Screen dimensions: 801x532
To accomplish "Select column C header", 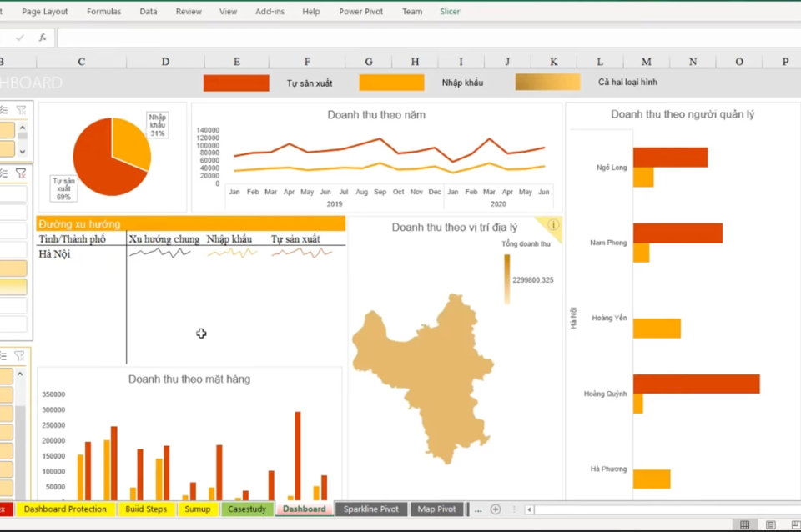I will (x=81, y=62).
